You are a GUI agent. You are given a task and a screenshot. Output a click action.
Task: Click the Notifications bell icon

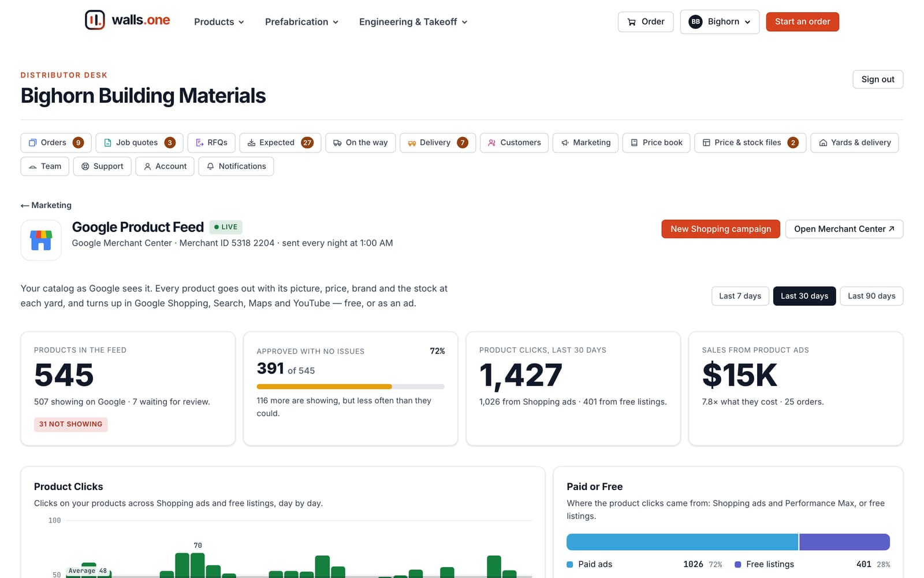[211, 166]
